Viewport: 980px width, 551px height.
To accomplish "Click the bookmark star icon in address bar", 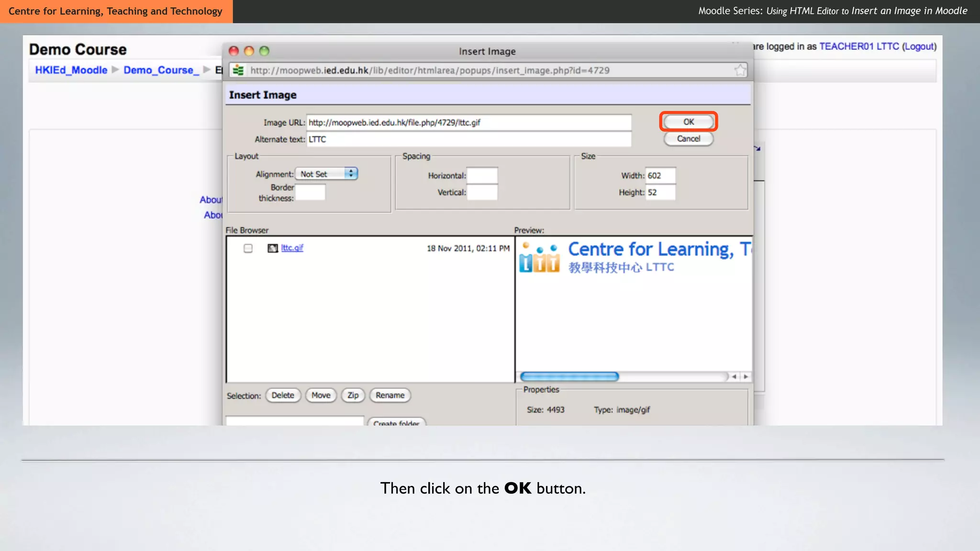I will [x=740, y=70].
